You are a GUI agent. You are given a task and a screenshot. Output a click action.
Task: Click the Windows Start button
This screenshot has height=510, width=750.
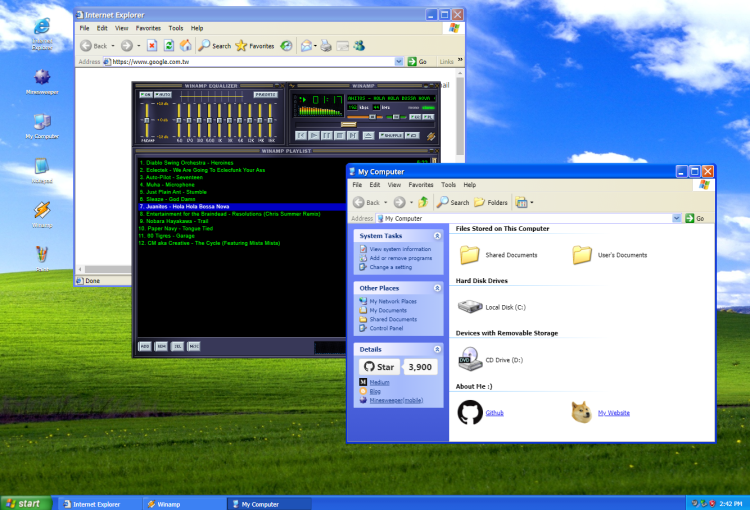click(25, 503)
